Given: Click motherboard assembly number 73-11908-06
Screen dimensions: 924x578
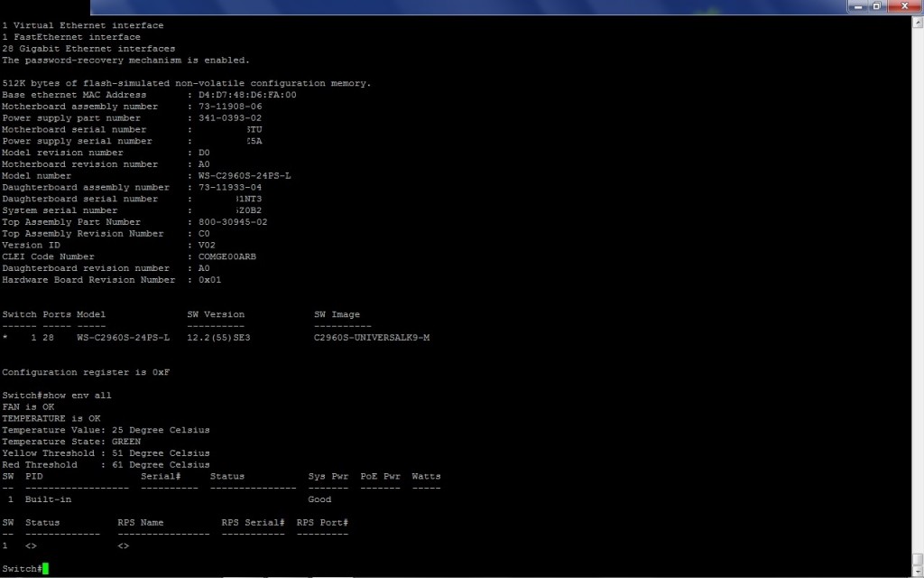Looking at the screenshot, I should pos(230,107).
